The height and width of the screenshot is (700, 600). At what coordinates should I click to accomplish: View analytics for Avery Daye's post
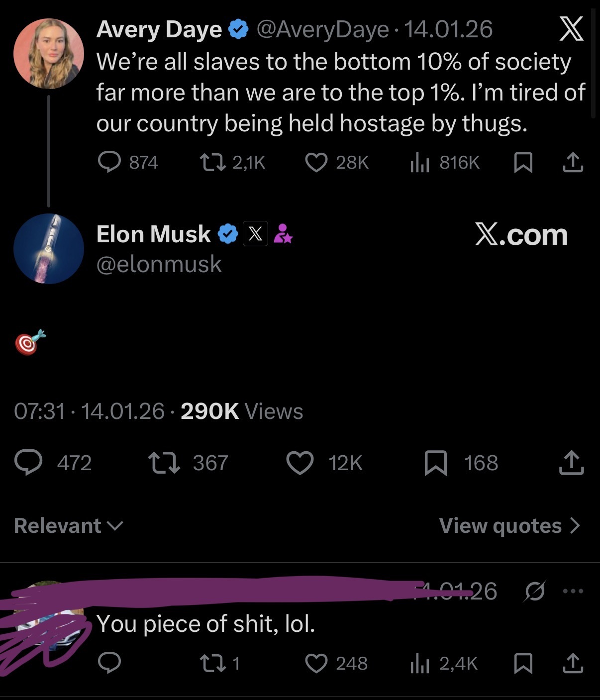coord(420,163)
